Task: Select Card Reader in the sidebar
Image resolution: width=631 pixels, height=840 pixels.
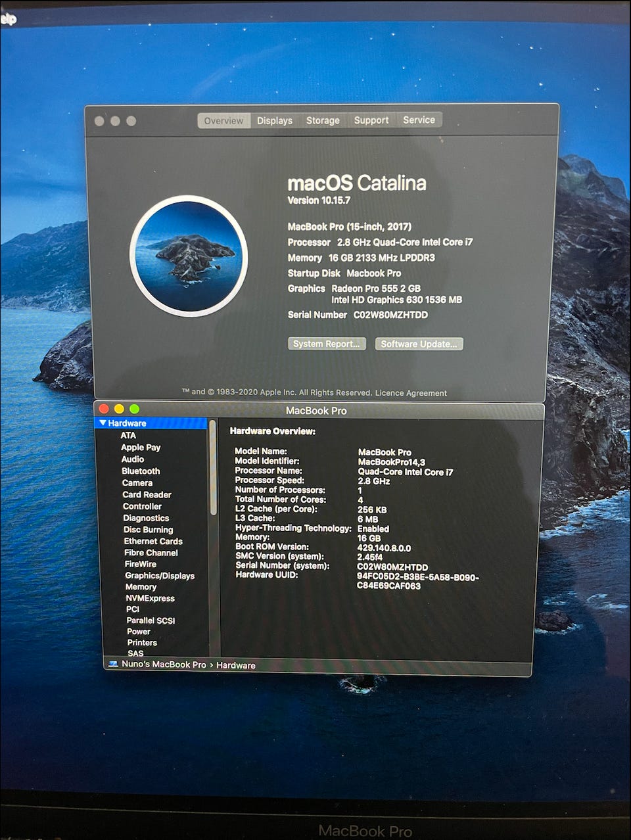Action: [147, 494]
